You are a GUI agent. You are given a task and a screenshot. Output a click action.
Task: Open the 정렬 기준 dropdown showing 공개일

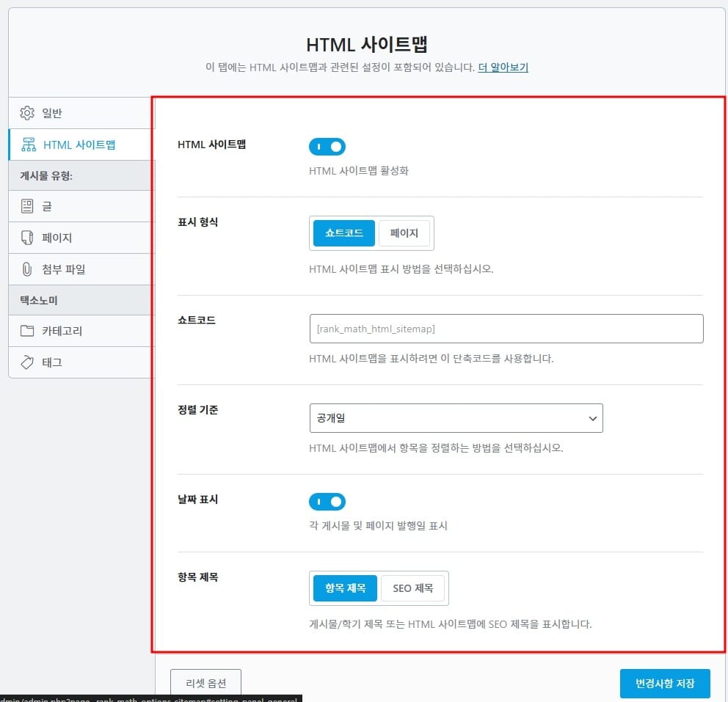pos(456,418)
